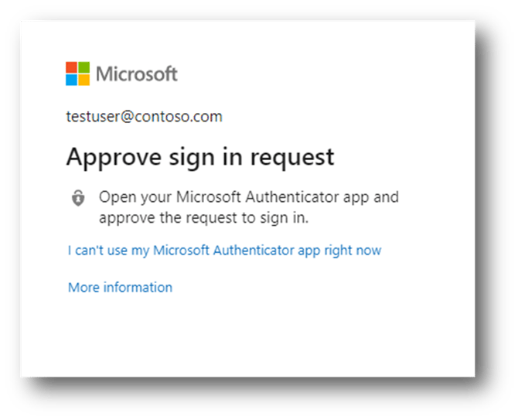Click the blank white area below More information
The image size is (518, 420).
coord(247,336)
